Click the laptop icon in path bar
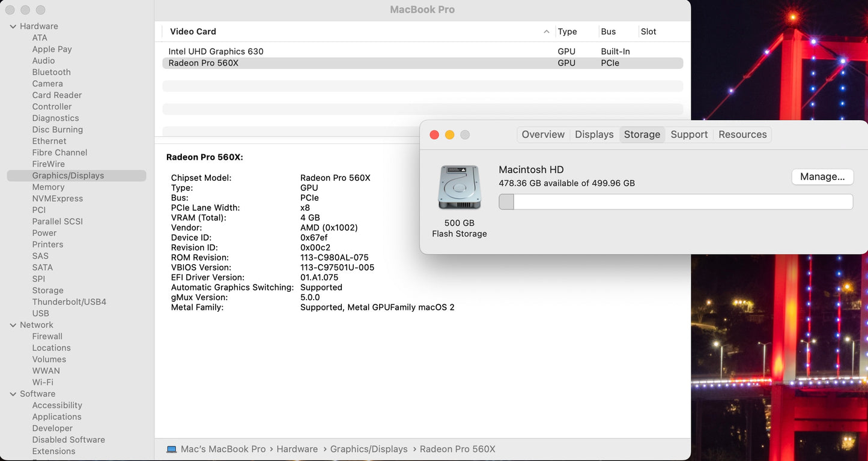This screenshot has width=868, height=461. pos(172,449)
